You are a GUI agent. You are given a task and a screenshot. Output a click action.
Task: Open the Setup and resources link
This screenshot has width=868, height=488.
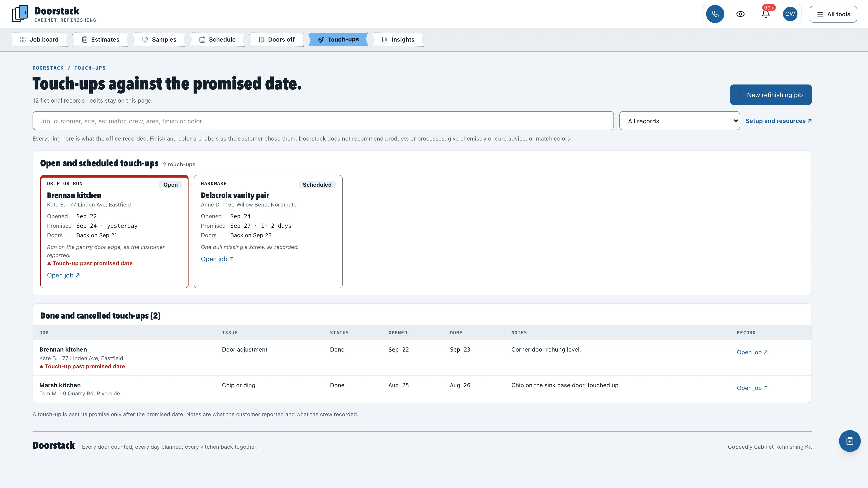[778, 121]
